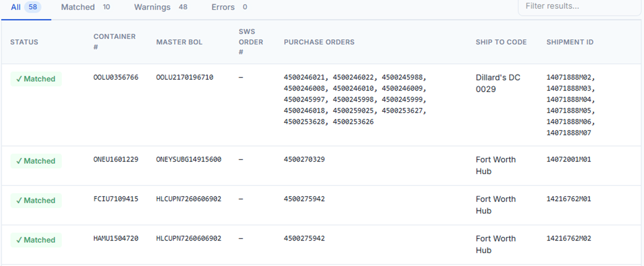Show the Warnings tab
This screenshot has width=644, height=266.
pos(161,7)
